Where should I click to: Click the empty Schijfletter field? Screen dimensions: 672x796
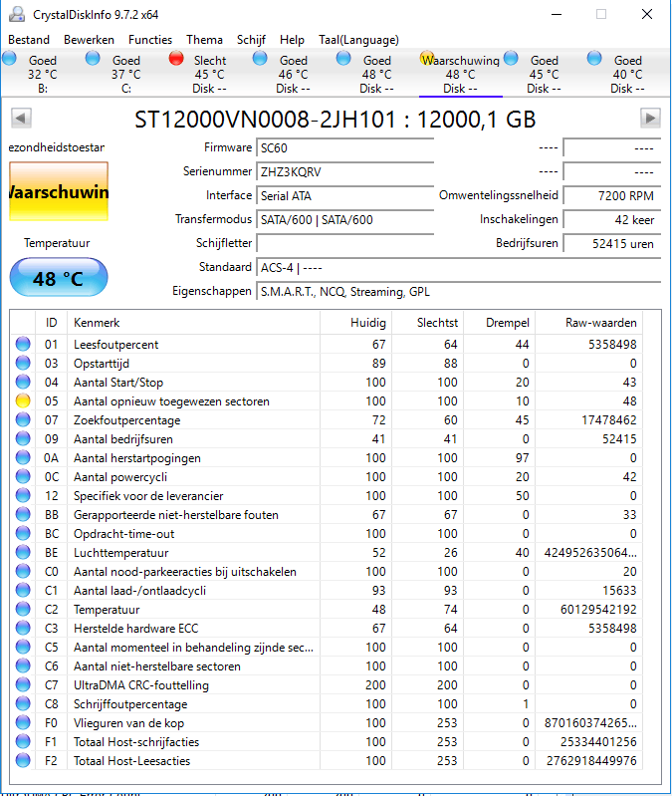(345, 244)
